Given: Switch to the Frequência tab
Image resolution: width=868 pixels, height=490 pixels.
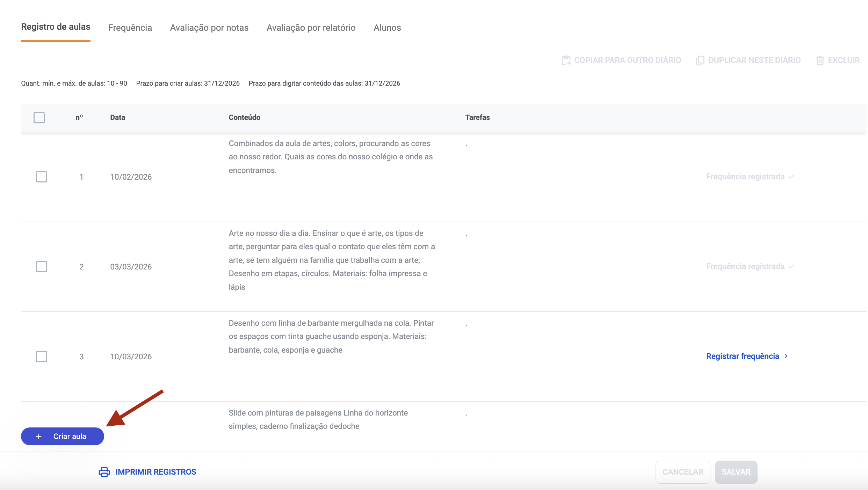Looking at the screenshot, I should pos(130,28).
